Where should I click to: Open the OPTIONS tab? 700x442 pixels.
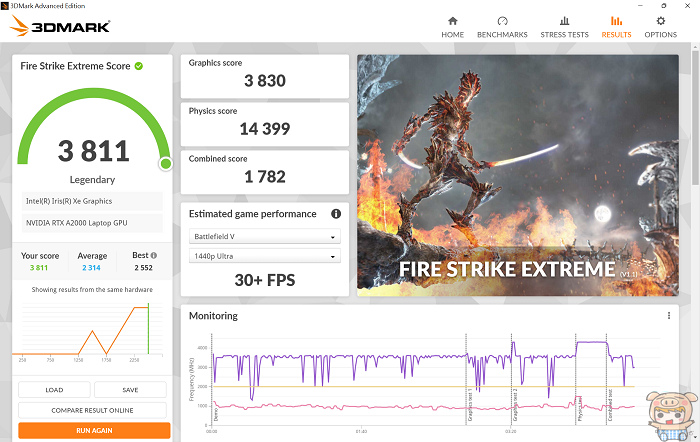tap(660, 27)
